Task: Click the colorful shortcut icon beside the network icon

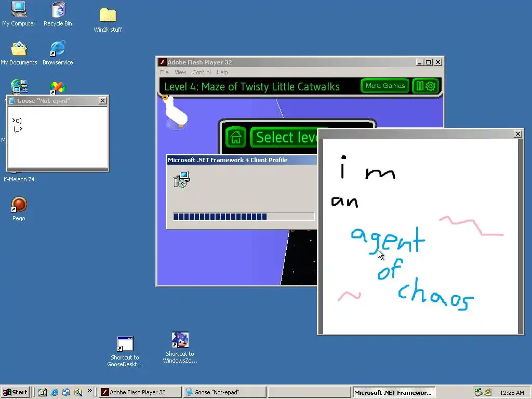Action: point(58,87)
